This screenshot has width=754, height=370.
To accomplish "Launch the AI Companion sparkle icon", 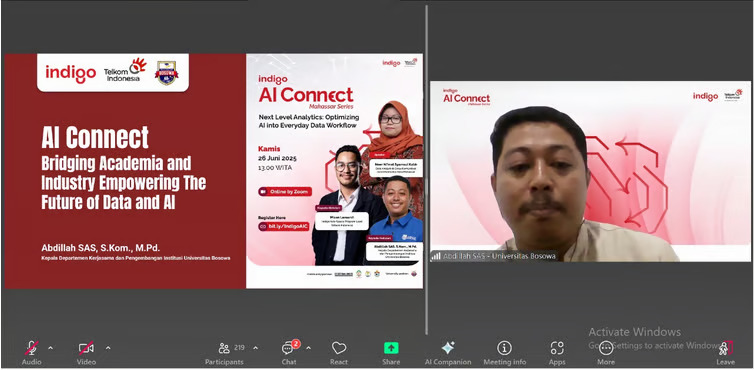I will 448,352.
